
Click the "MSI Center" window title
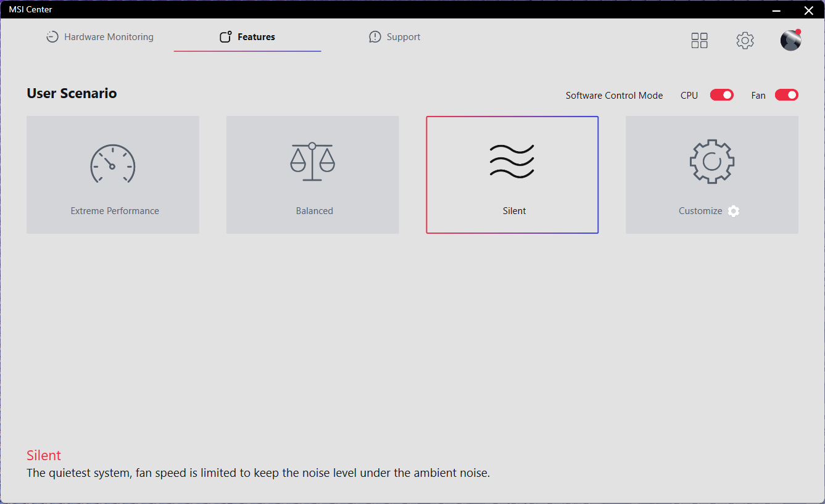[x=30, y=9]
